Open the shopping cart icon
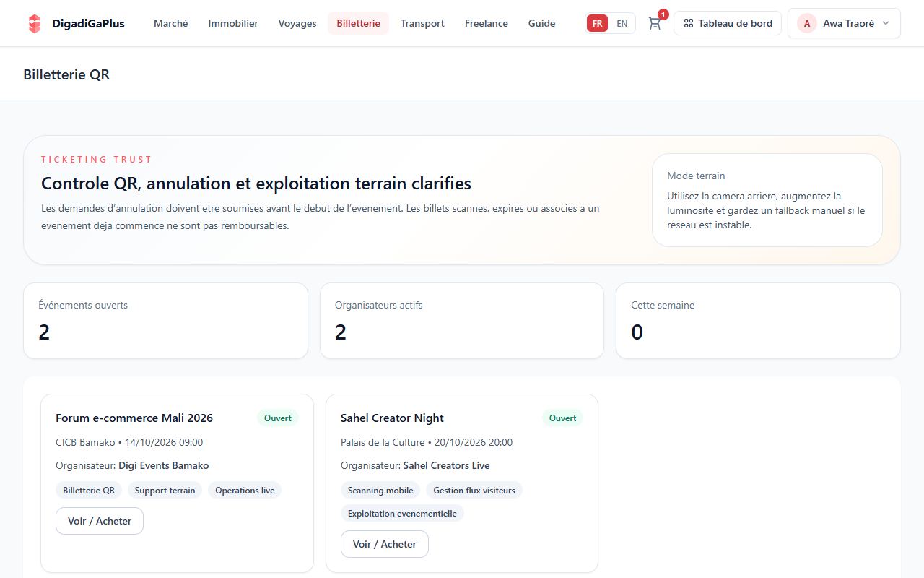924x578 pixels. coord(655,23)
